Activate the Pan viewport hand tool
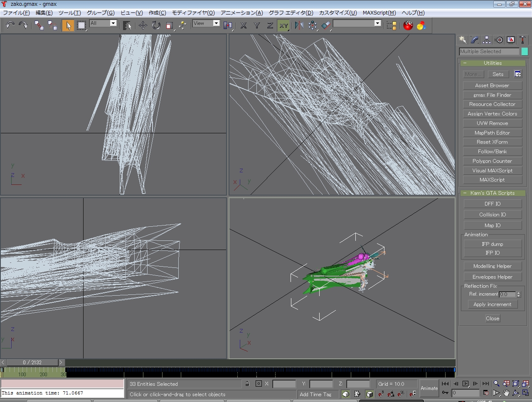This screenshot has width=532, height=402. [x=506, y=392]
